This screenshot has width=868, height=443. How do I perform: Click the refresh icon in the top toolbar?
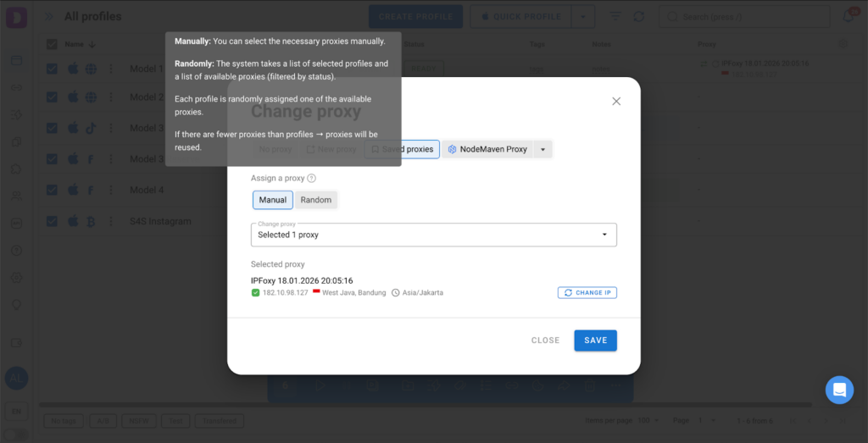tap(638, 17)
